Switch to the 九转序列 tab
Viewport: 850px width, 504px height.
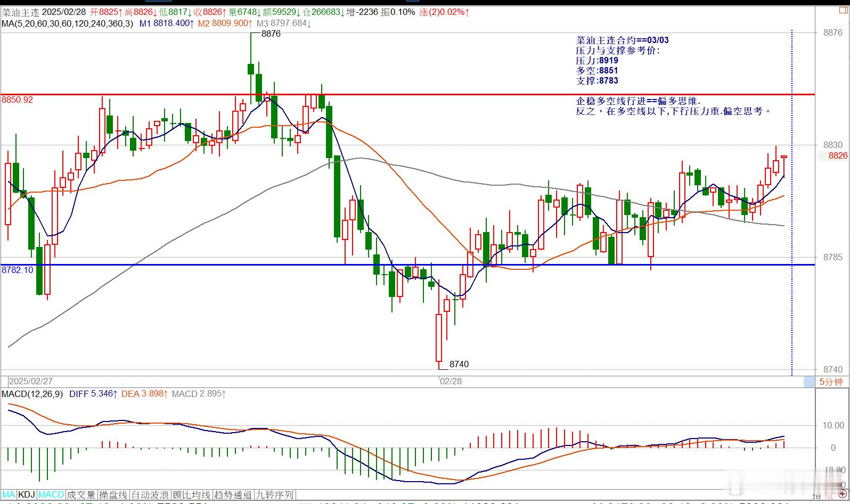pyautogui.click(x=275, y=495)
